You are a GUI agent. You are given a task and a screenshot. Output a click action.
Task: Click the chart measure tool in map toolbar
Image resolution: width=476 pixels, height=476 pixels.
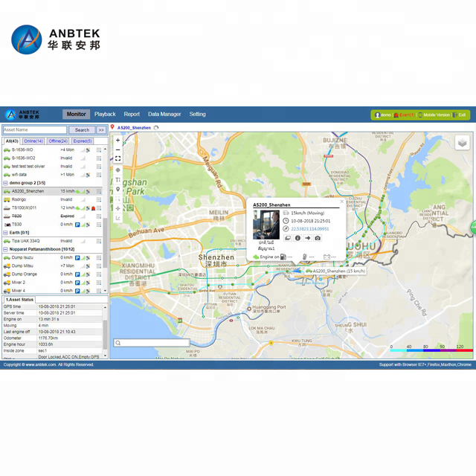pos(118,218)
